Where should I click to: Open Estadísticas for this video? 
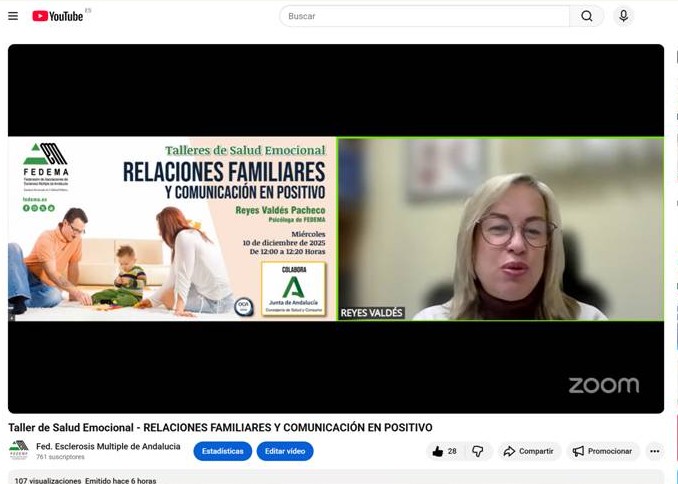[x=222, y=451]
